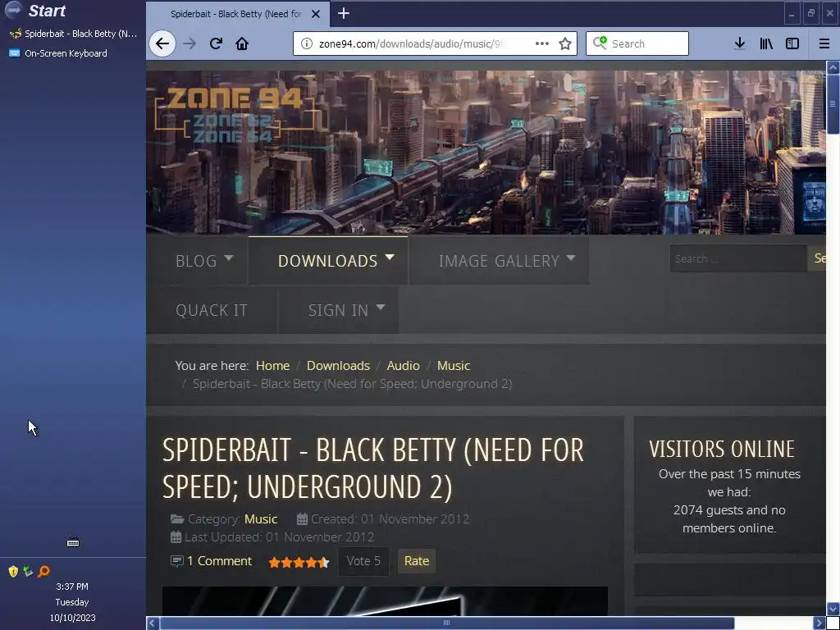Click the orange magnifier tray icon
The image size is (840, 630).
pyautogui.click(x=43, y=571)
